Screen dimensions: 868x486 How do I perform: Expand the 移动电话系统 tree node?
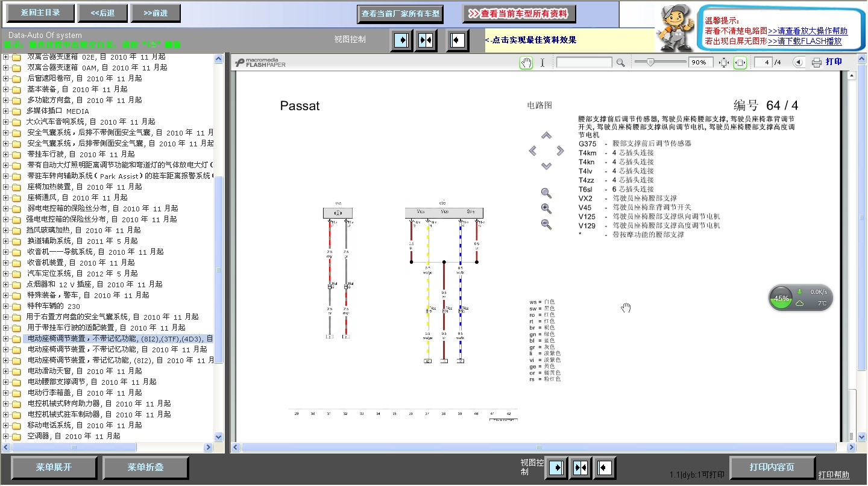[5, 425]
